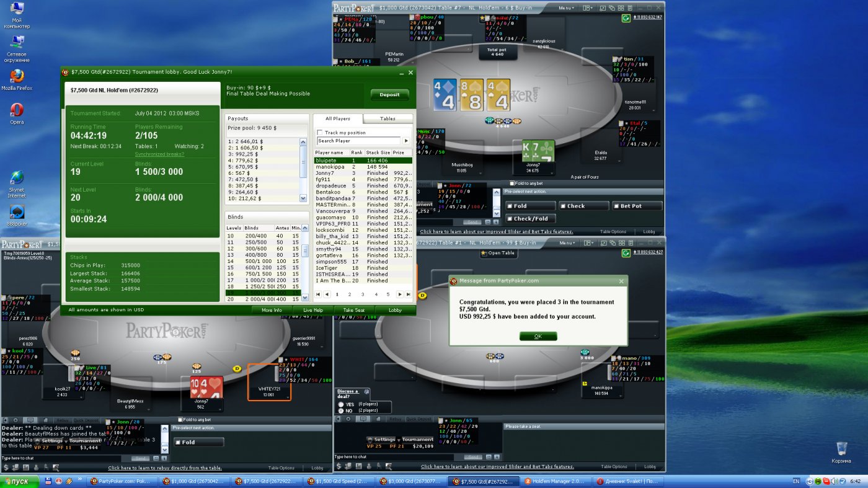Click the search arrow beside Search Player
This screenshot has width=868, height=488.
click(x=406, y=141)
